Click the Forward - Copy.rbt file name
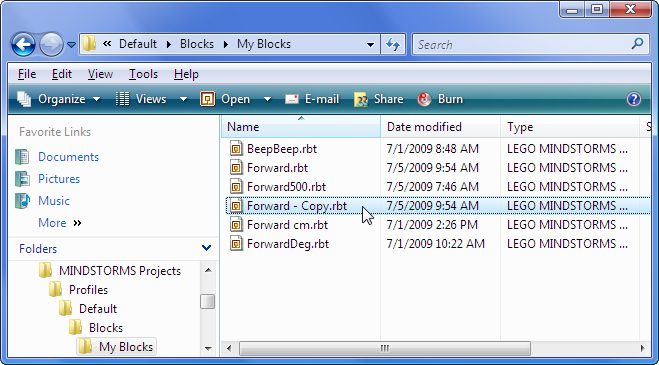 tap(297, 206)
